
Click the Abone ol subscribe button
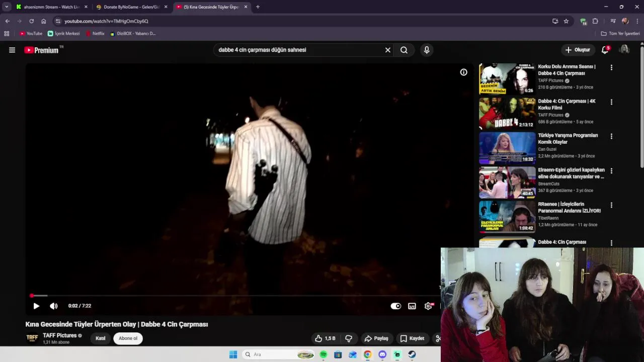coord(128,338)
